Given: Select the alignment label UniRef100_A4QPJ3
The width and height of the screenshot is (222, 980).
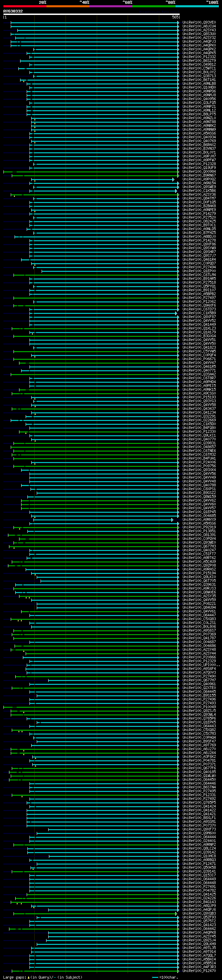Looking at the screenshot, I should pyautogui.click(x=199, y=41).
